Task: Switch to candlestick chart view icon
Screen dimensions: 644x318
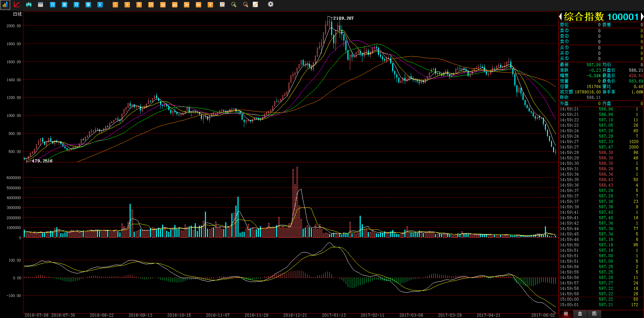Action: pyautogui.click(x=29, y=4)
